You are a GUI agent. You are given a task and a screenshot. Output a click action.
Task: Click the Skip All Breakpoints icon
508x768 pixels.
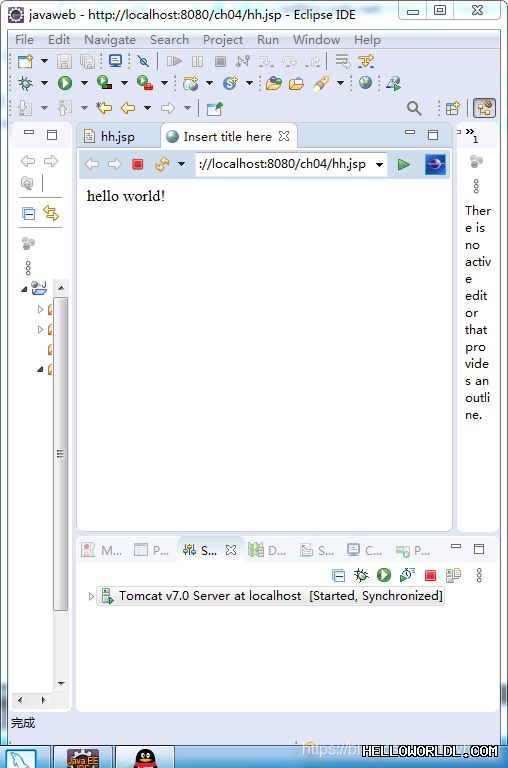click(143, 61)
